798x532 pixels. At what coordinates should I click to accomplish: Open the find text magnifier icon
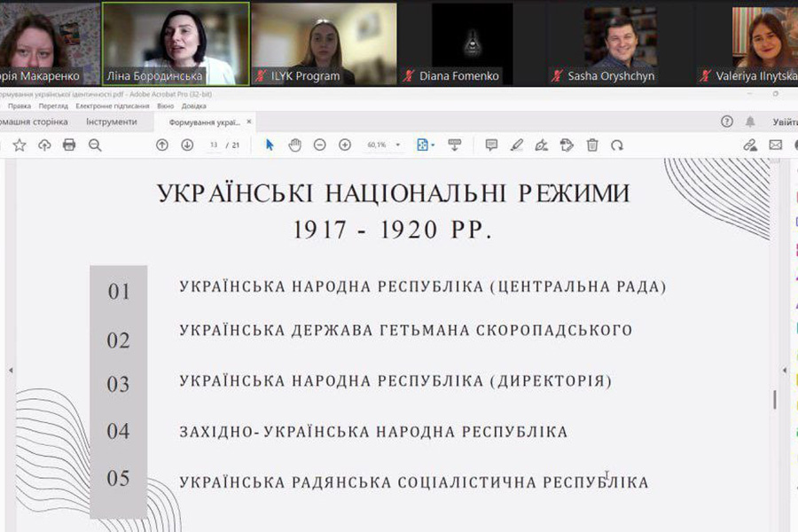click(x=95, y=145)
